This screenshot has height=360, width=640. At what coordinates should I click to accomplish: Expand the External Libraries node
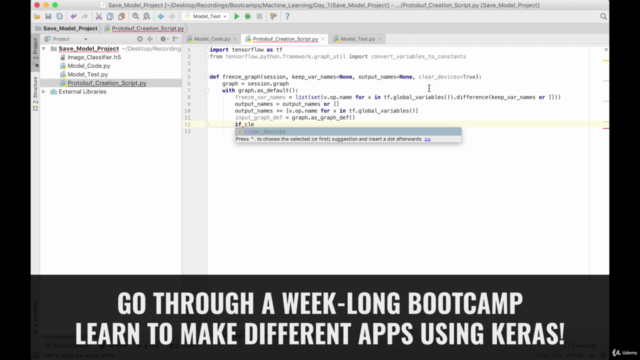pos(44,91)
